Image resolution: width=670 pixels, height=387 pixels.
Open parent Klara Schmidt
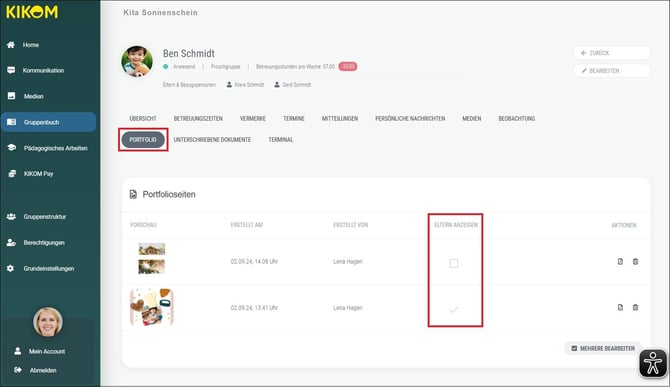[x=245, y=85]
